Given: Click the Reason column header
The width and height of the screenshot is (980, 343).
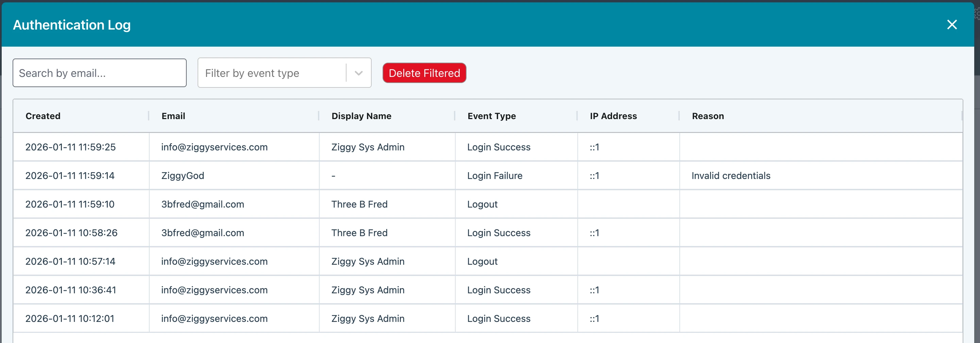Looking at the screenshot, I should (x=708, y=116).
